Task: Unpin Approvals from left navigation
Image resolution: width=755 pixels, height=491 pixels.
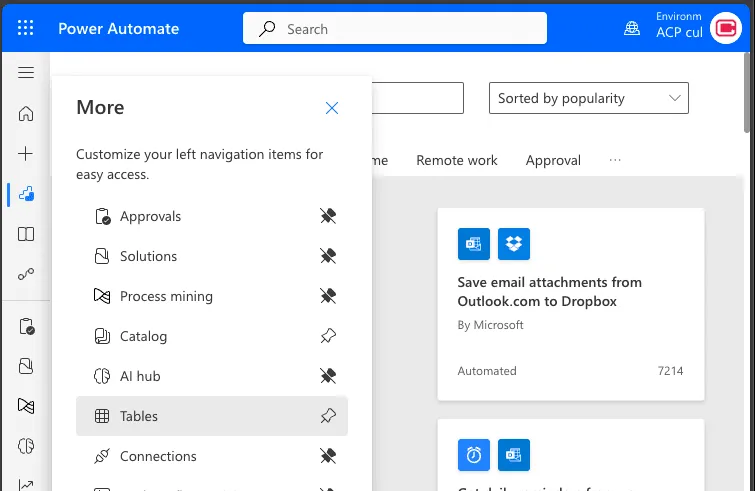Action: [x=328, y=216]
